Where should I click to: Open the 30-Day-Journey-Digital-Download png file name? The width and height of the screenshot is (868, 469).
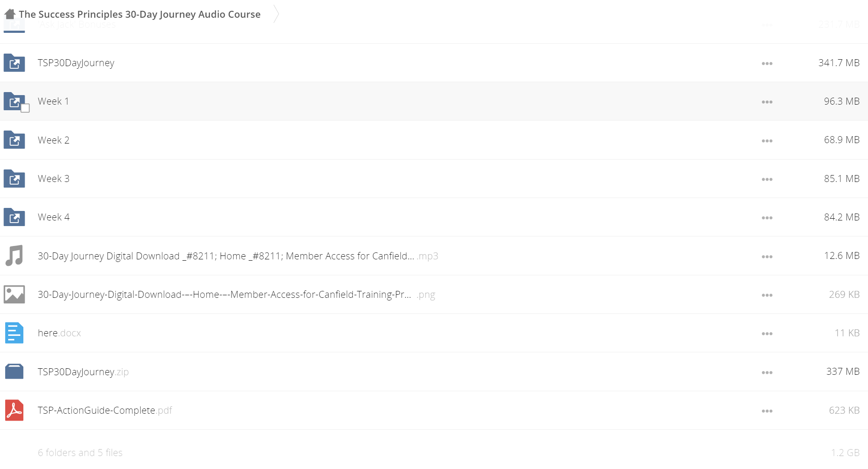click(236, 294)
